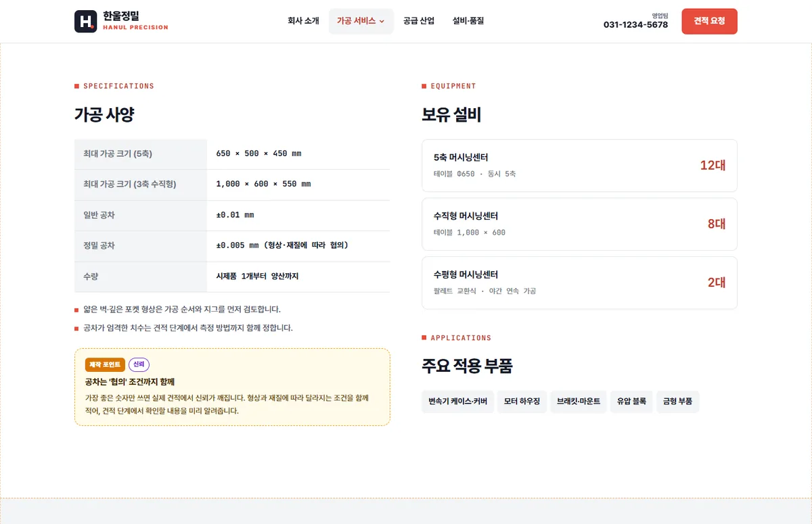The width and height of the screenshot is (812, 524).
Task: Click the 브래킷·마운트 tag
Action: pos(579,402)
